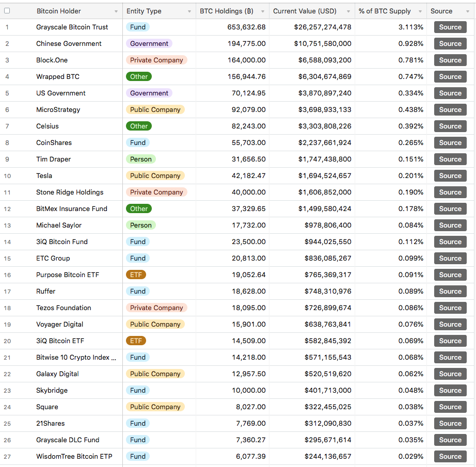Select Public Company tag in MicroStrategy row
This screenshot has width=476, height=467.
[155, 110]
